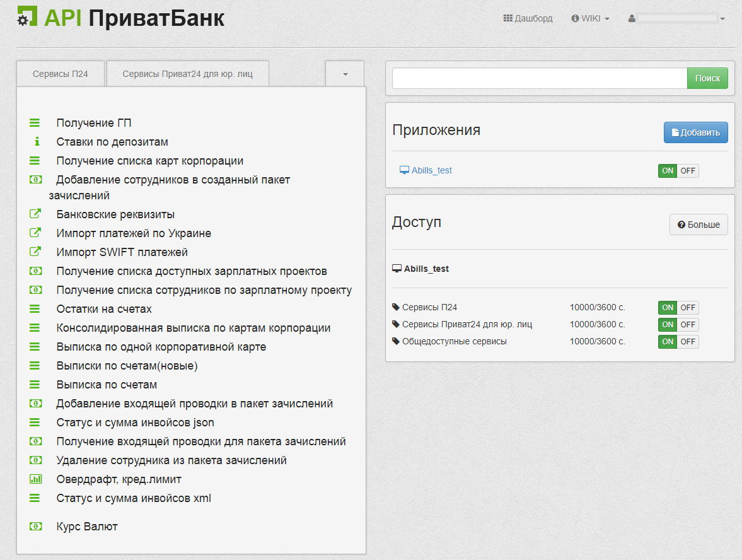Open the Получение ГП service
742x560 pixels.
94,123
